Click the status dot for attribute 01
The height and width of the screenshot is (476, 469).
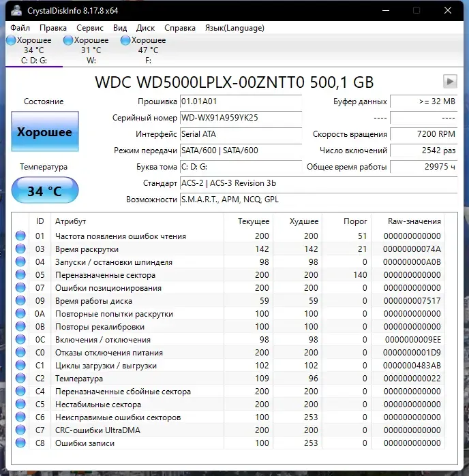coord(20,236)
